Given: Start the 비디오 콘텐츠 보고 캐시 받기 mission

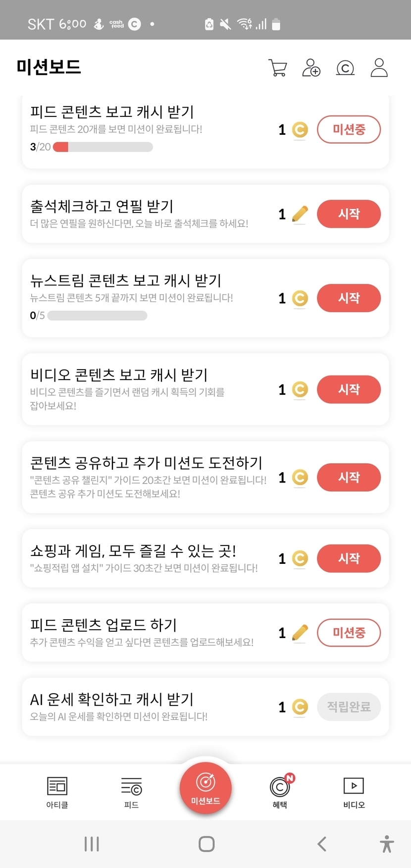Looking at the screenshot, I should coord(349,389).
